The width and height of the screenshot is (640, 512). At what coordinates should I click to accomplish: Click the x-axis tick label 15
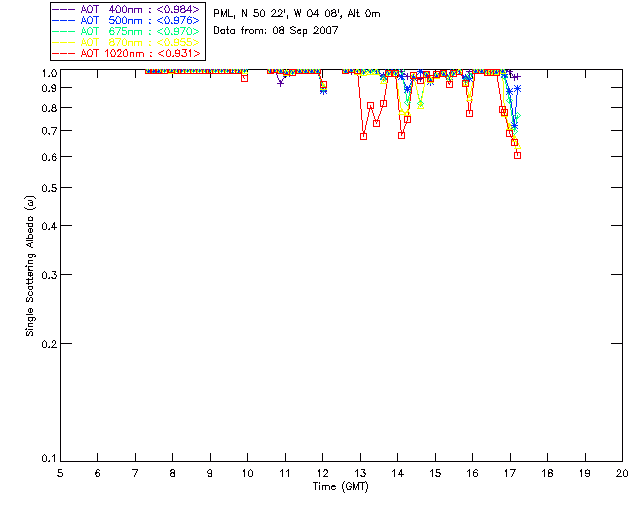pyautogui.click(x=435, y=474)
